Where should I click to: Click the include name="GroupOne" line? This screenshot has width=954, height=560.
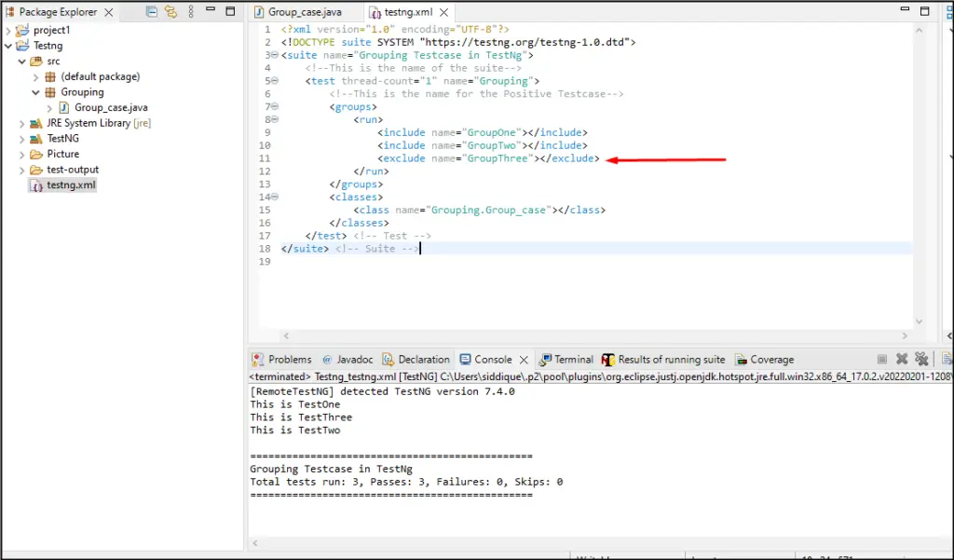click(x=482, y=132)
